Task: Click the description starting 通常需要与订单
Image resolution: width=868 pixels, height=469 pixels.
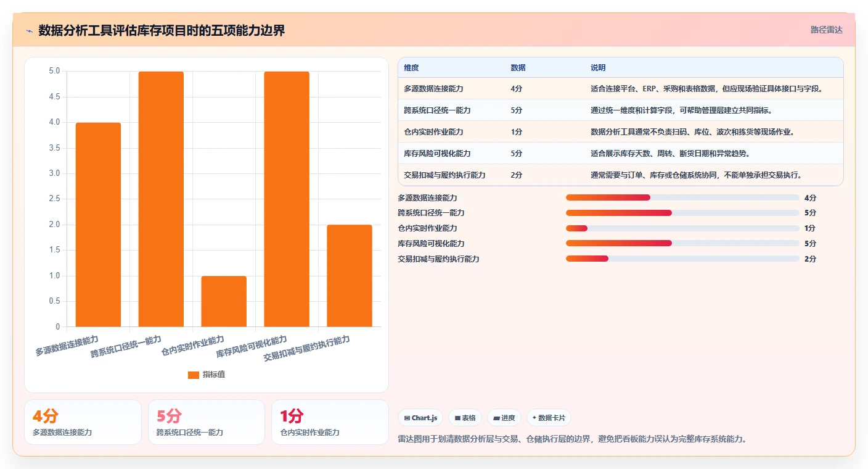Action: click(x=696, y=175)
